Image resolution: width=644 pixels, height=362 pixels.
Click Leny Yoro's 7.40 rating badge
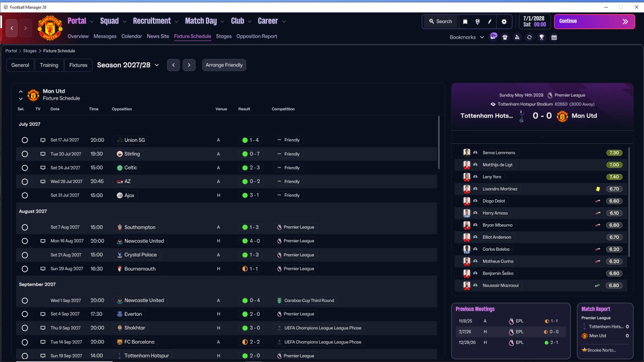coord(614,177)
